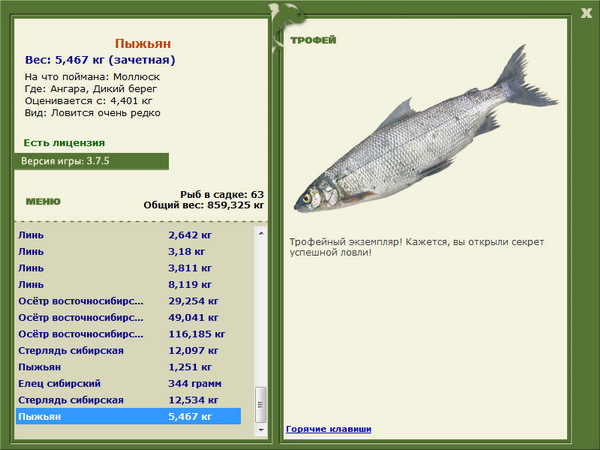
Task: Click the Версия игры 3.7.5 bar
Action: pos(91,161)
